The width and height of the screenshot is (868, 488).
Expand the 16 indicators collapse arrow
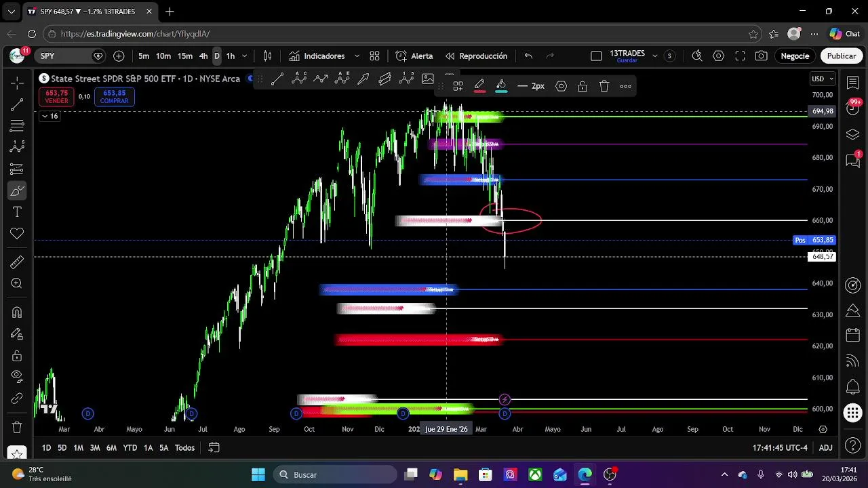(x=50, y=116)
